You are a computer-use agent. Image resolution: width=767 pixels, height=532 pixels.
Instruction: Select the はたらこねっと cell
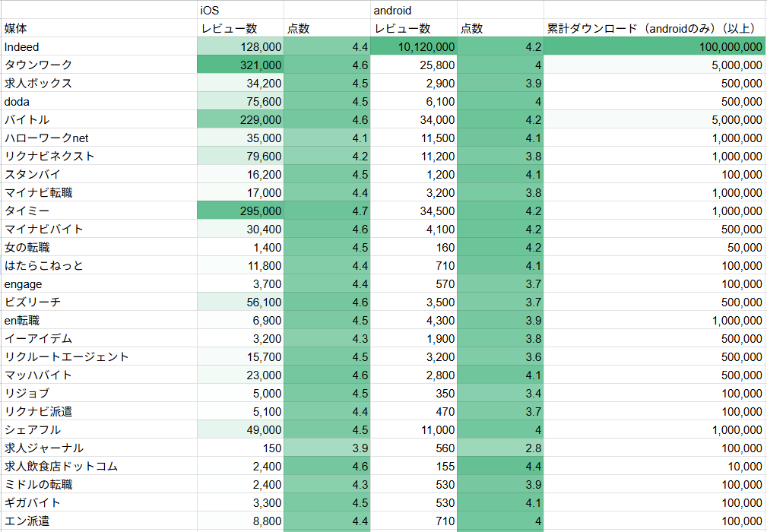98,265
